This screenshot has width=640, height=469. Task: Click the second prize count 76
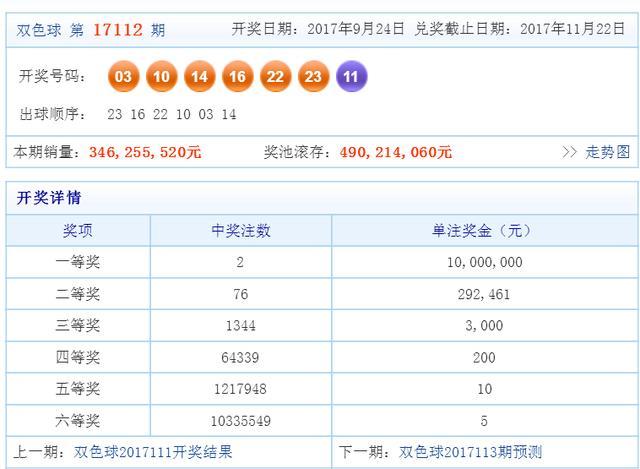click(x=240, y=294)
